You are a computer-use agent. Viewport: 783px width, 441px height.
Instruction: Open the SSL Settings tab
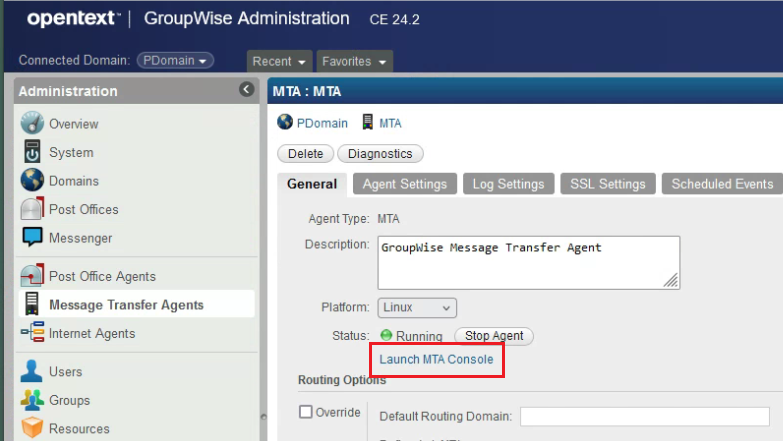pyautogui.click(x=608, y=184)
